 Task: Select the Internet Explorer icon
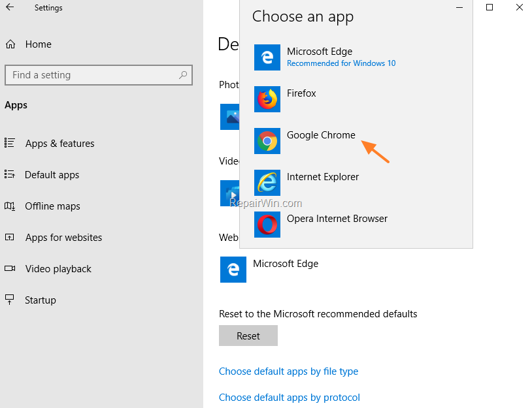point(267,183)
